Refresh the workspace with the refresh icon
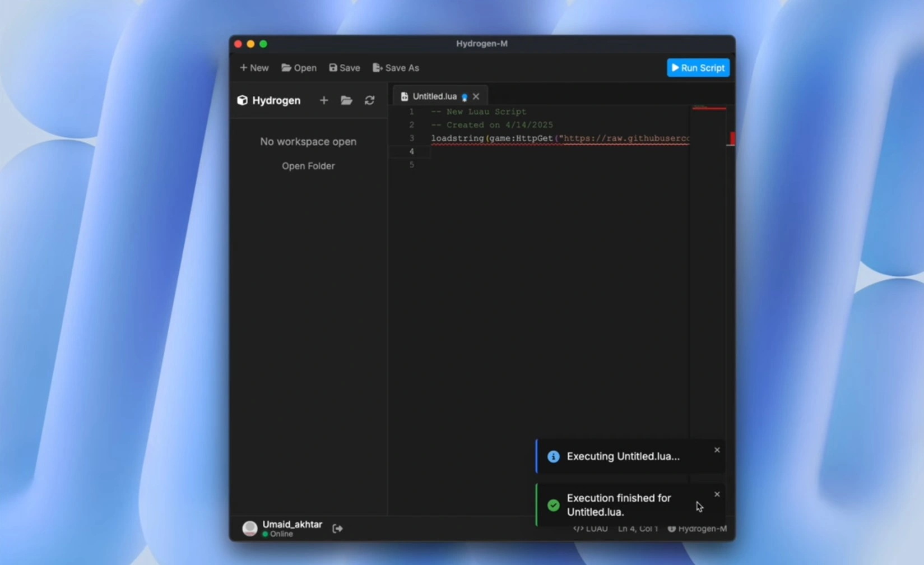This screenshot has width=924, height=565. pos(369,100)
